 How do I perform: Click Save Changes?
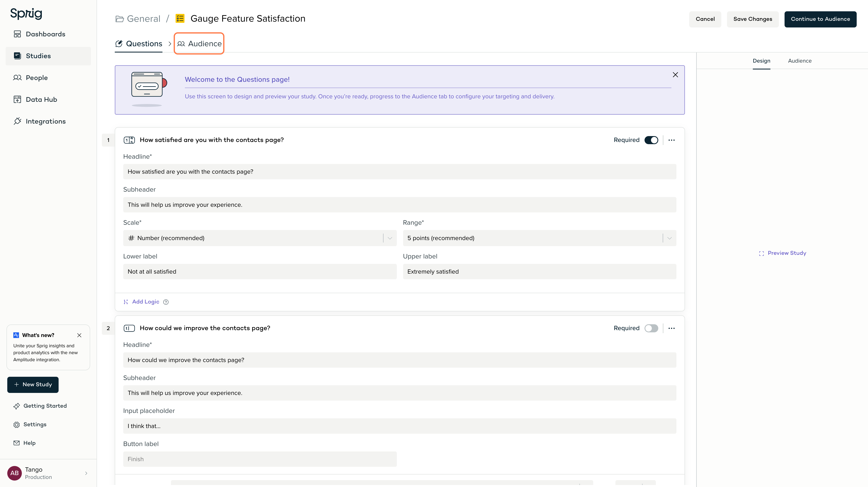pos(752,19)
